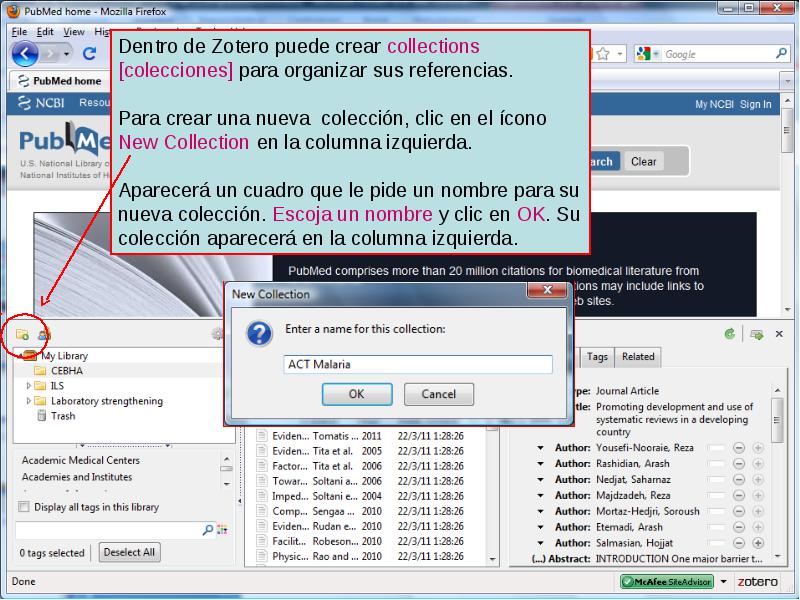Screen dimensions: 800x600
Task: Remove author Nedjat, Saharnaz with minus button
Action: point(739,480)
